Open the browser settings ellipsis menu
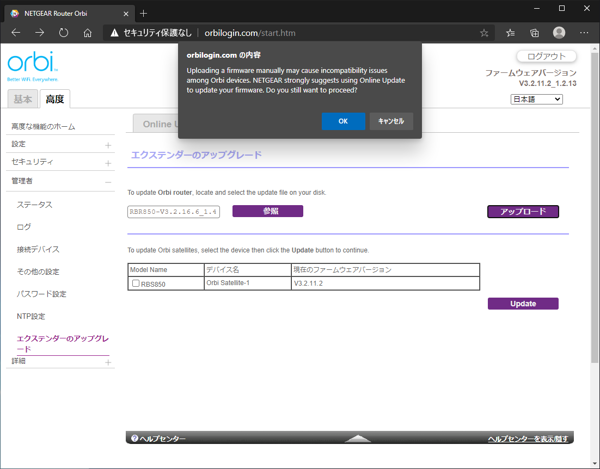 pyautogui.click(x=584, y=33)
